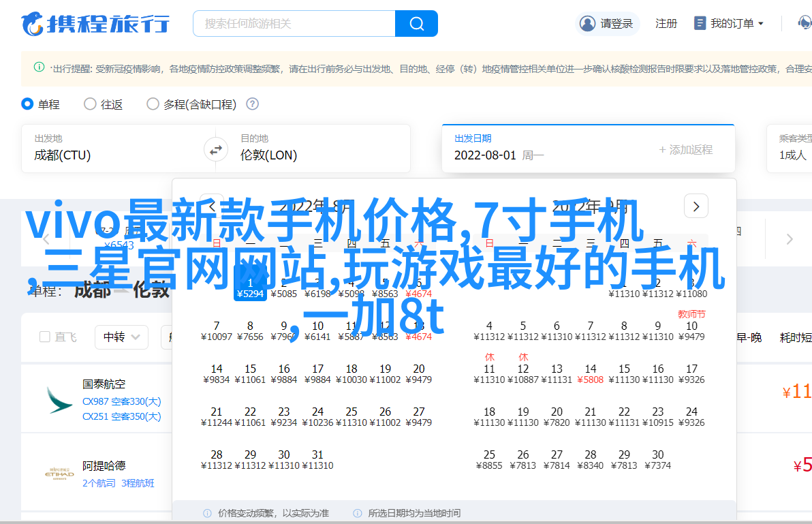Select the 多程(含缺口程) radio button
Screen dimensions: 812x524
click(153, 104)
